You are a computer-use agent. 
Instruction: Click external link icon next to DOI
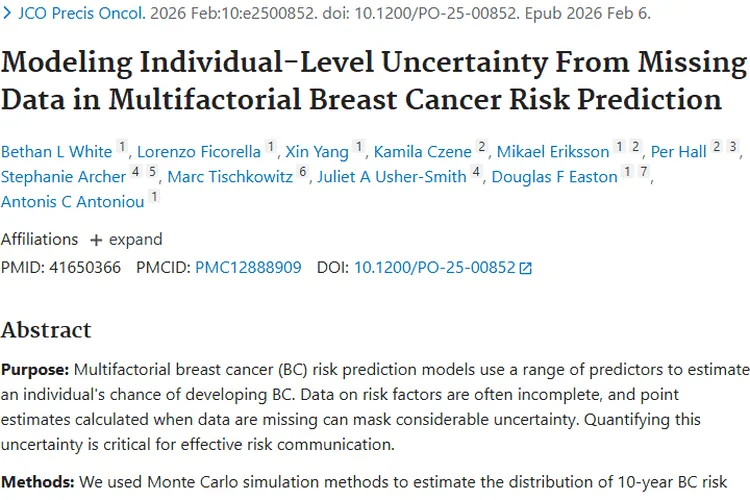[x=526, y=268]
